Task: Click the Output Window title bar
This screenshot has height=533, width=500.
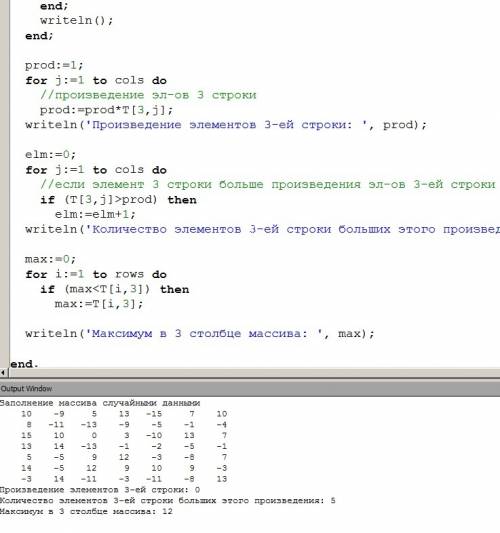Action: pyautogui.click(x=250, y=389)
